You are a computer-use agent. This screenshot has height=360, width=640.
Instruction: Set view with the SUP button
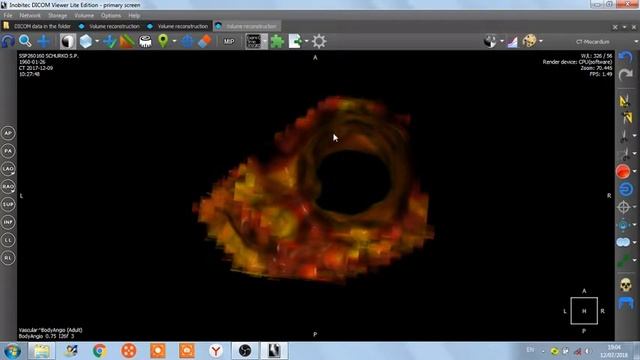point(8,204)
